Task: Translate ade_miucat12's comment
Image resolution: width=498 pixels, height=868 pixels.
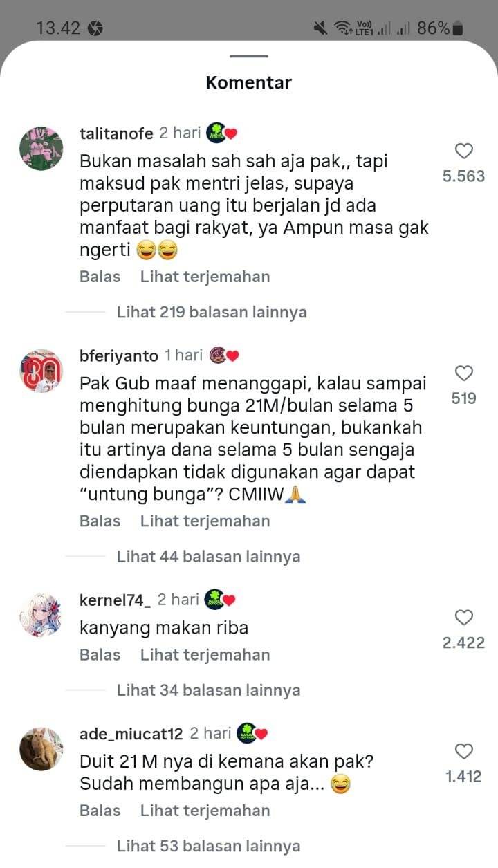Action: (205, 810)
